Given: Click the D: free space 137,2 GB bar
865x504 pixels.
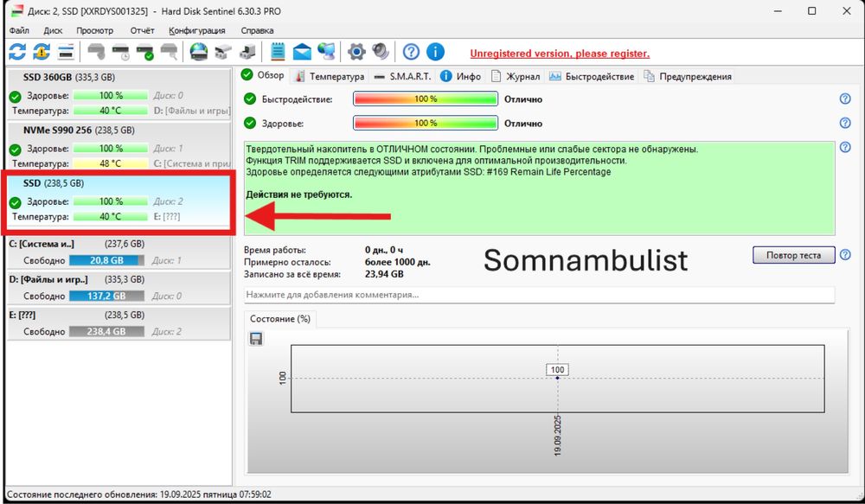Looking at the screenshot, I should click(x=106, y=297).
